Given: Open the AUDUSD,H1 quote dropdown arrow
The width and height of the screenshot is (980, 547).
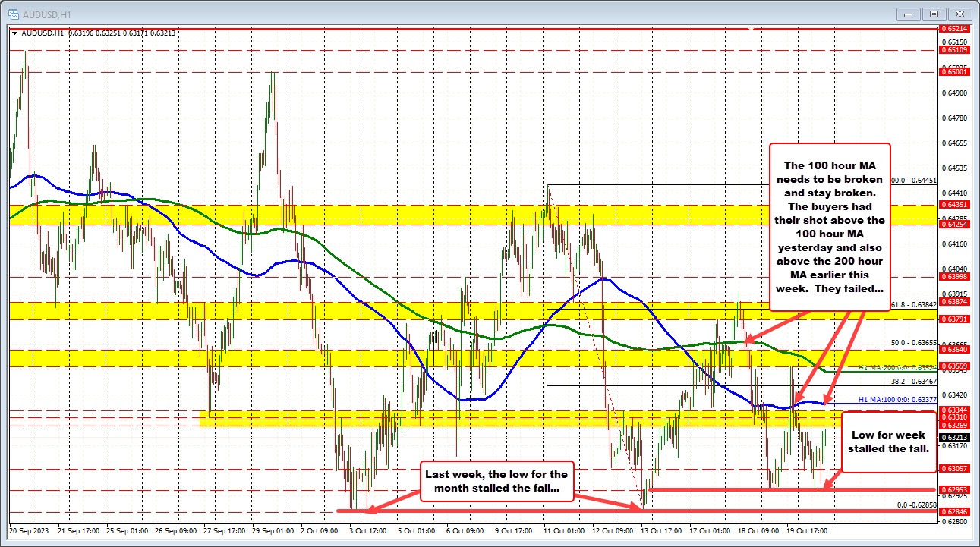Looking at the screenshot, I should click(16, 33).
